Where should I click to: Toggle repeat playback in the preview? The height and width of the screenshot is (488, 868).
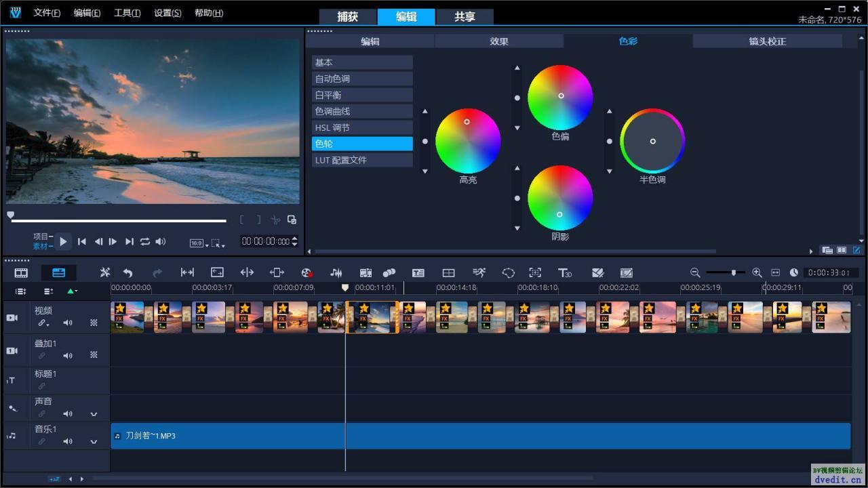tap(145, 241)
